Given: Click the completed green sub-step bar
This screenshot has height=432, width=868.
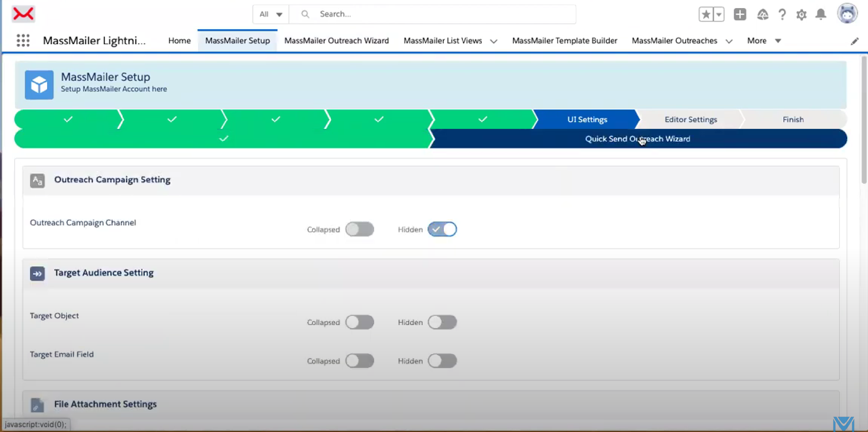Looking at the screenshot, I should click(x=223, y=138).
